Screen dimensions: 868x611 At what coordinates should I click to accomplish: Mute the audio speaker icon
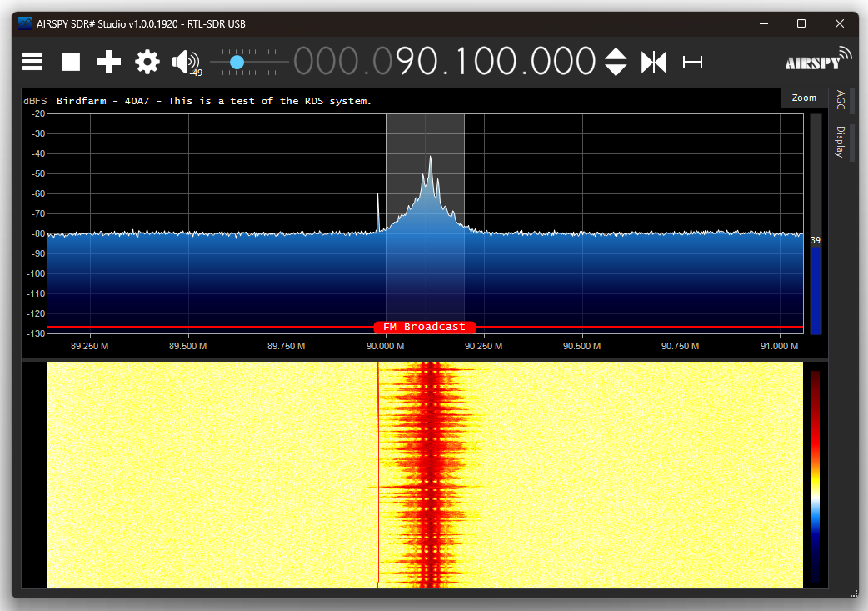click(184, 62)
